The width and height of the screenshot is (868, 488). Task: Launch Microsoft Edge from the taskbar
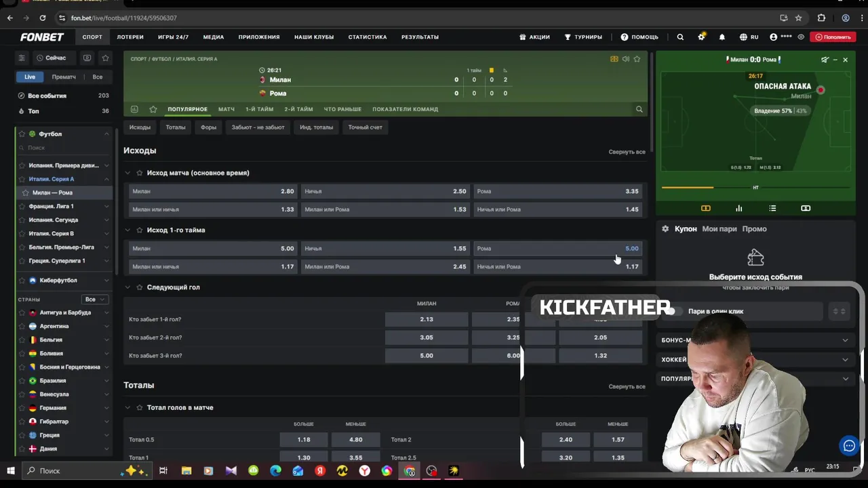[x=275, y=470]
